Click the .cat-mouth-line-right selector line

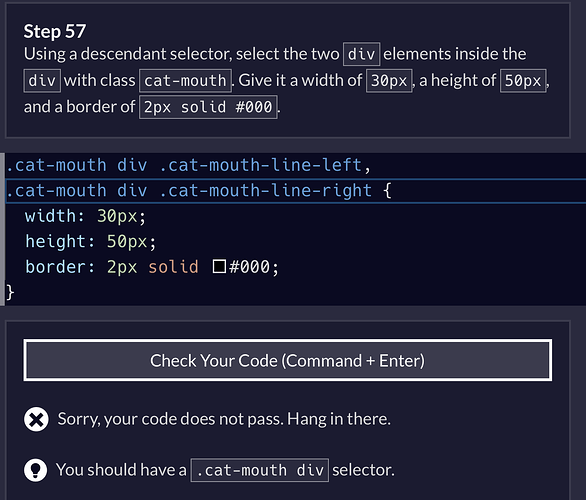[295, 191]
